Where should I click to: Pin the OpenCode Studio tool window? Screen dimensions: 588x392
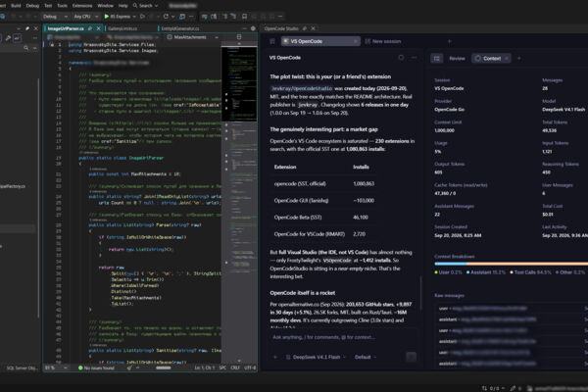pos(305,28)
